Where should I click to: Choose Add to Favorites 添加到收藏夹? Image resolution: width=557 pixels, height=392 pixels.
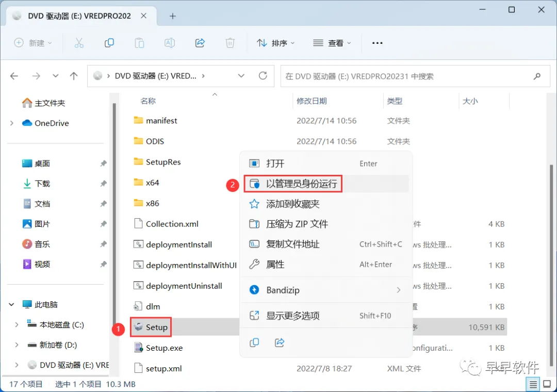pos(326,204)
